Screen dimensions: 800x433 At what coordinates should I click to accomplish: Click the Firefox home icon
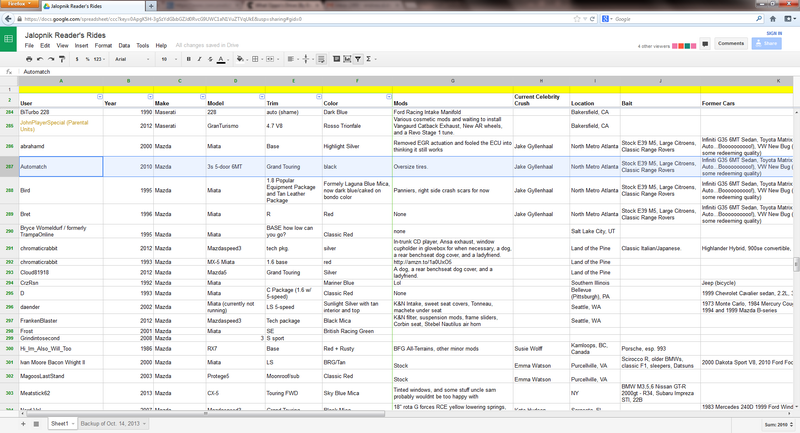(773, 19)
